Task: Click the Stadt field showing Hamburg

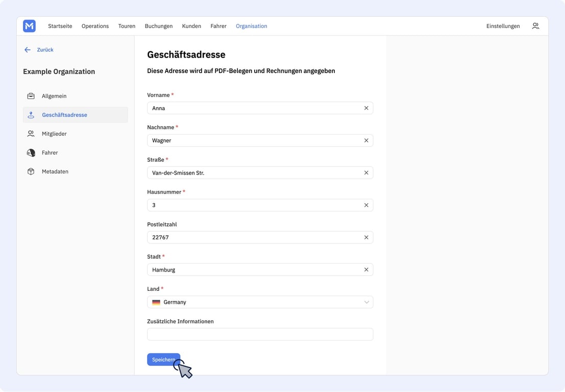Action: [x=260, y=269]
